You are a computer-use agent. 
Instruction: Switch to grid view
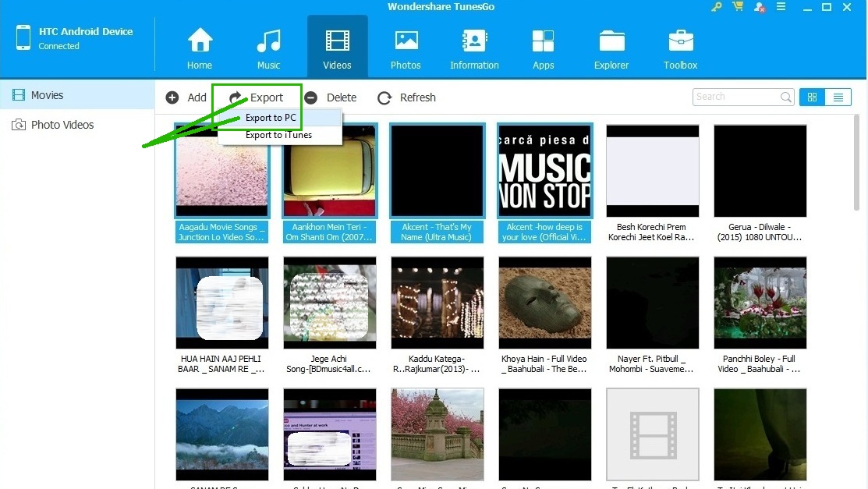pyautogui.click(x=812, y=97)
